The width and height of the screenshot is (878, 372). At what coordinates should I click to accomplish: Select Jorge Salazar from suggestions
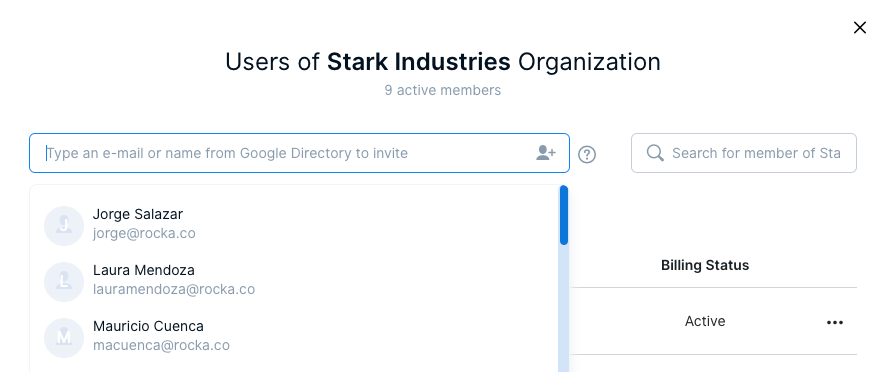(x=295, y=226)
